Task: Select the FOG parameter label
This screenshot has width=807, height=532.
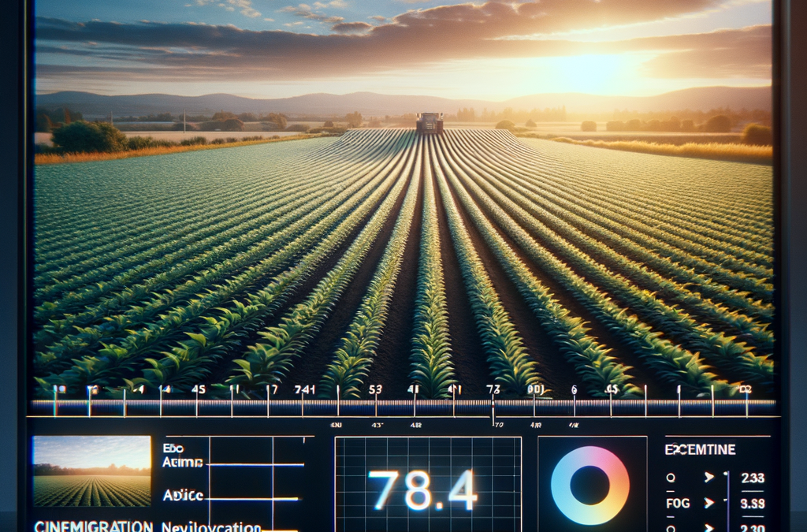Action: pos(677,503)
